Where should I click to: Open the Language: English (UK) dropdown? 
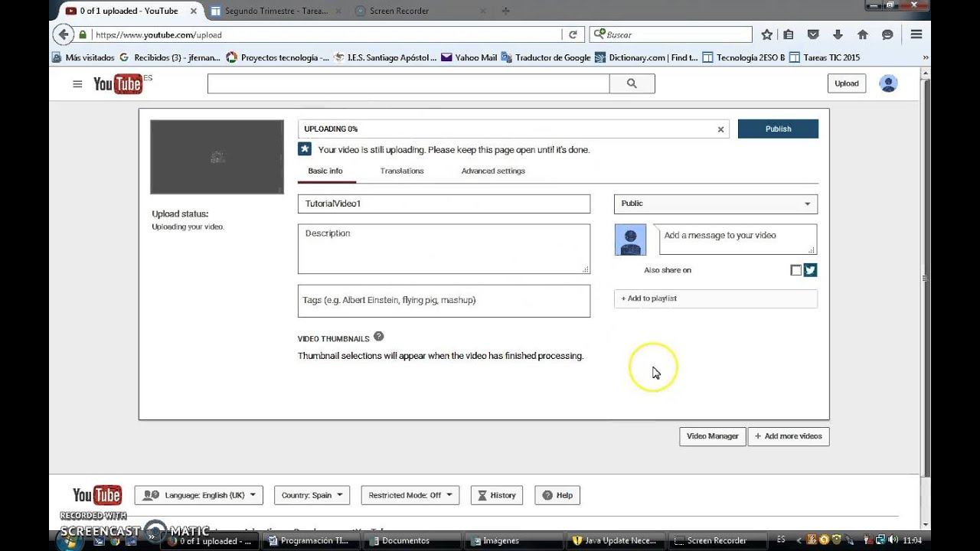click(199, 495)
